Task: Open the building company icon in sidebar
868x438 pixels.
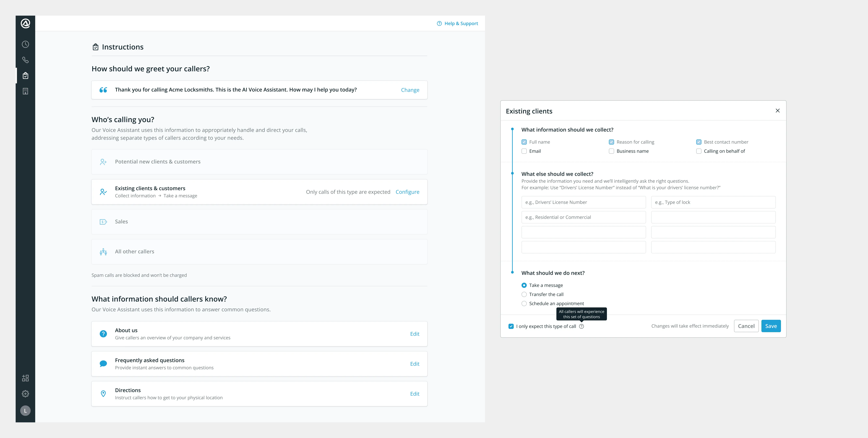Action: [25, 91]
